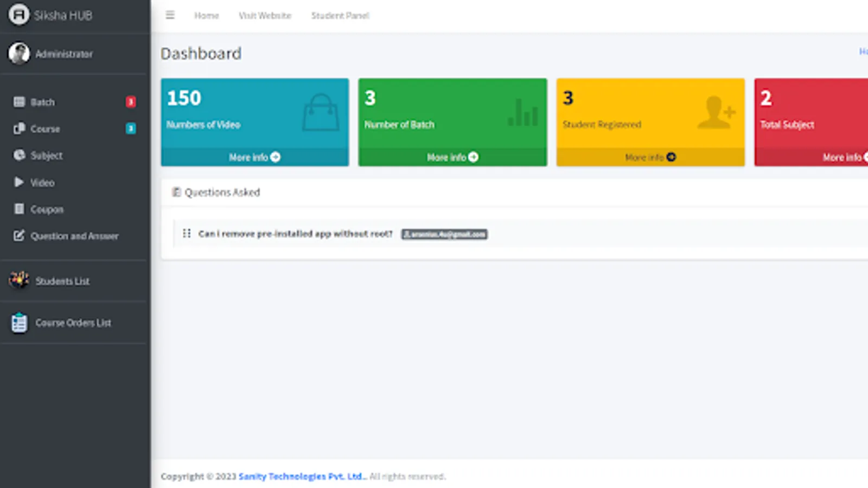868x488 pixels.
Task: Click the Administrator username link
Action: pyautogui.click(x=64, y=54)
